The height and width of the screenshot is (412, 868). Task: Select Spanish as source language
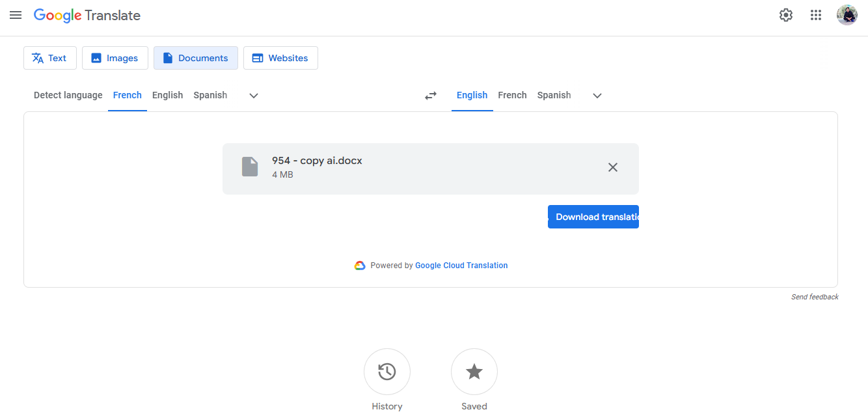[x=210, y=95]
